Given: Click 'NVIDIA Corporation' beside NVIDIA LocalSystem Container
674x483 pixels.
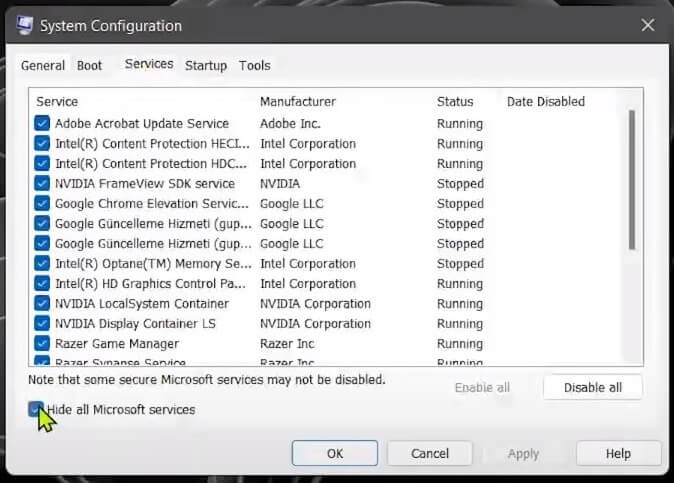Looking at the screenshot, I should [x=315, y=303].
